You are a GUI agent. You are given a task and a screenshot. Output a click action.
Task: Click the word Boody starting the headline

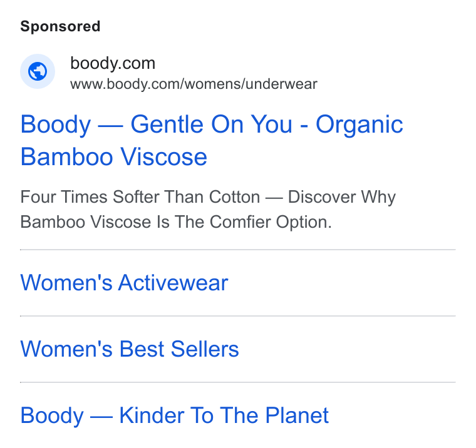[x=56, y=126]
